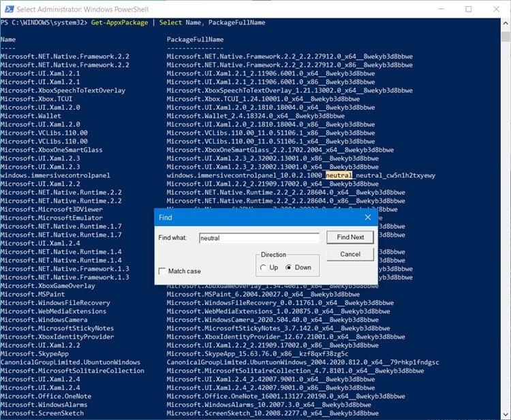
Task: Click the MSPaint_6.2004.20027.0 package full name
Action: click(263, 294)
